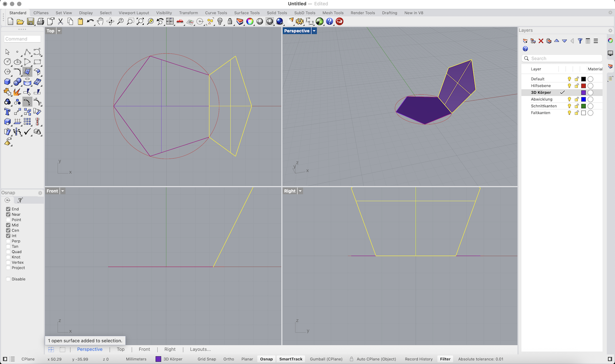This screenshot has width=615, height=364.
Task: Click the green swatch of Schnittkanten layer
Action: pos(583,106)
